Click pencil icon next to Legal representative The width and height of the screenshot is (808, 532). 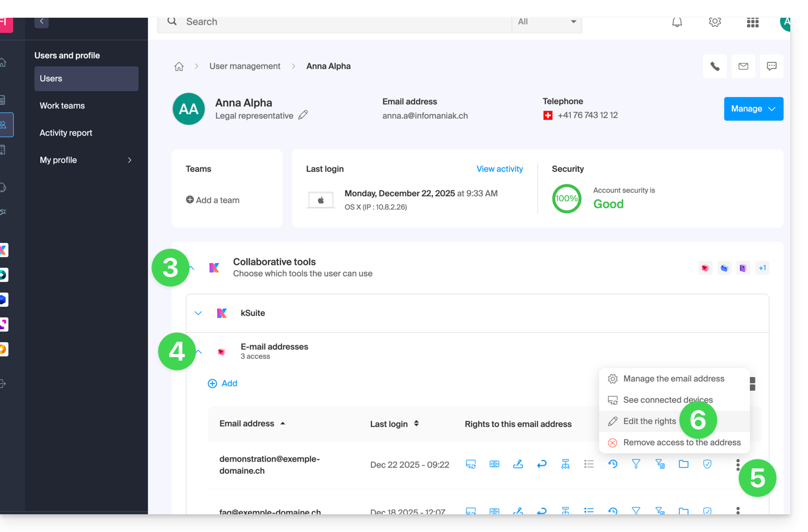point(303,115)
